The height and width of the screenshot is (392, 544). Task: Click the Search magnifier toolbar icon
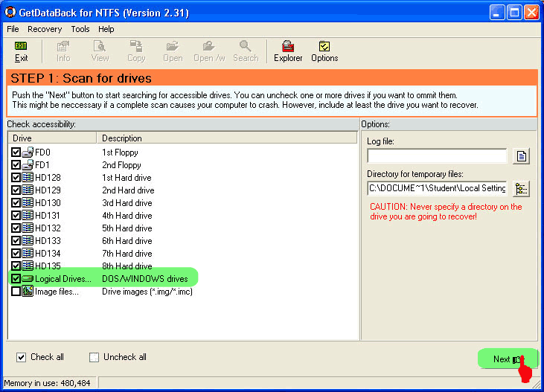246,46
